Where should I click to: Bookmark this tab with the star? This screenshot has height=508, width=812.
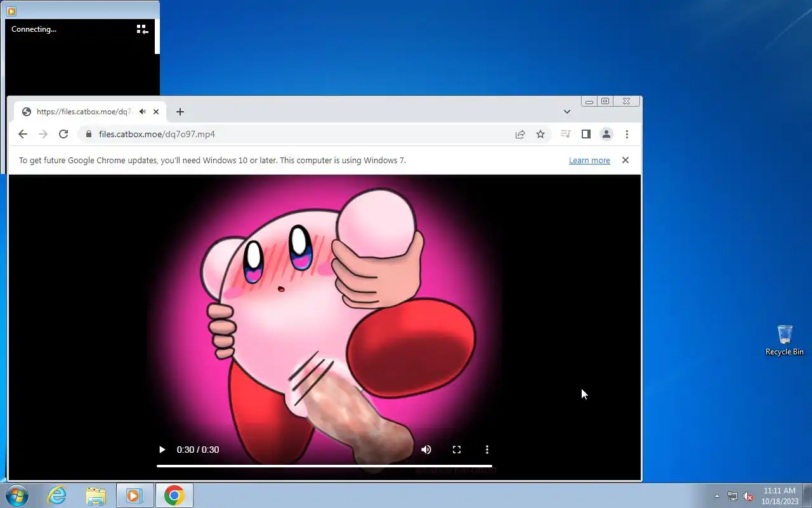[540, 134]
